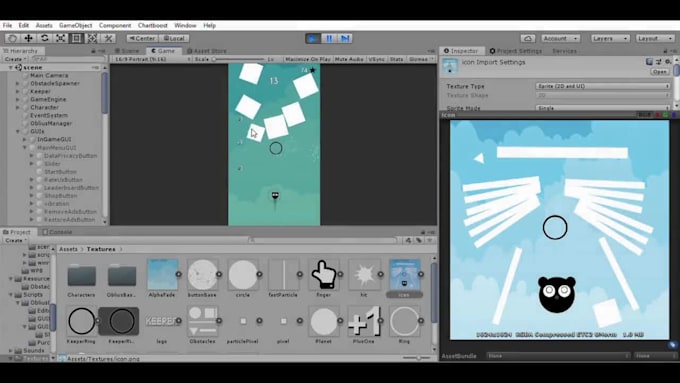Toggle Mute Audio in Game view
The image size is (680, 383).
[349, 59]
